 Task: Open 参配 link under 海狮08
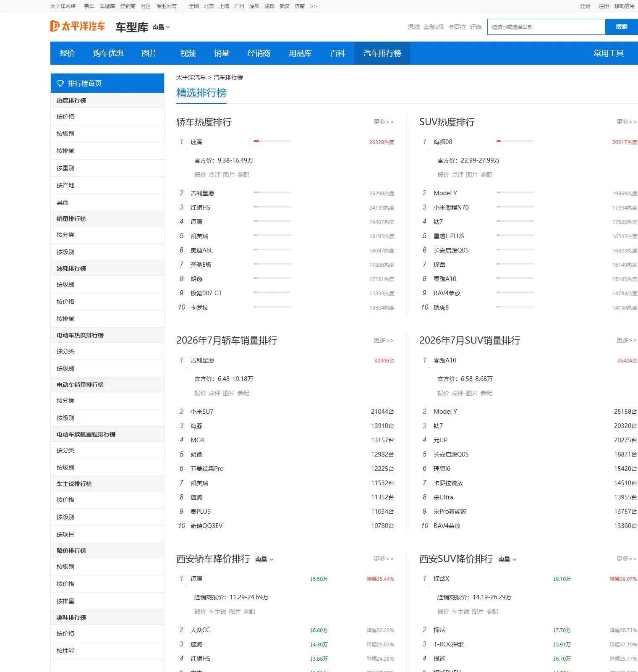pyautogui.click(x=486, y=175)
